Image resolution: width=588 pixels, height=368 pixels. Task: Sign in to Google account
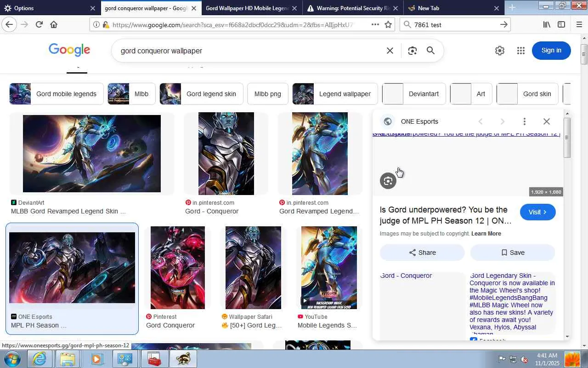pyautogui.click(x=551, y=51)
